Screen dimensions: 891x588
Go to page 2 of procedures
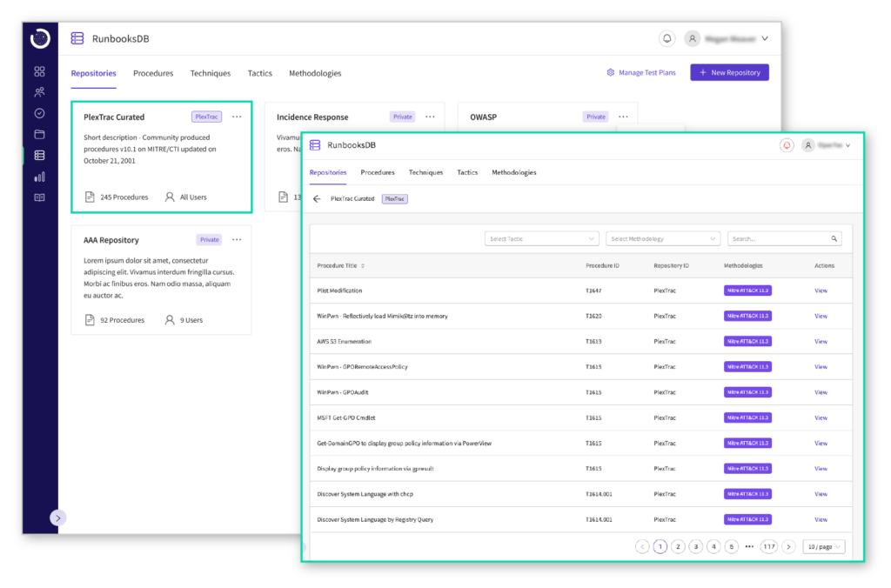pyautogui.click(x=677, y=546)
